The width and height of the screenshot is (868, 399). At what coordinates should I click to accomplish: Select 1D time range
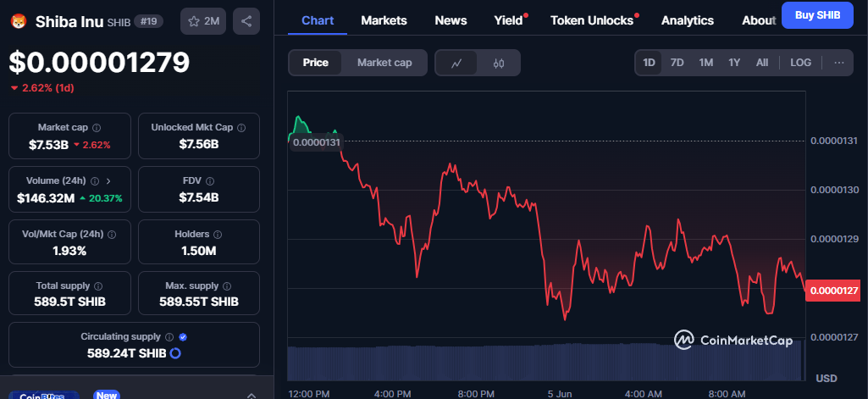tap(649, 63)
